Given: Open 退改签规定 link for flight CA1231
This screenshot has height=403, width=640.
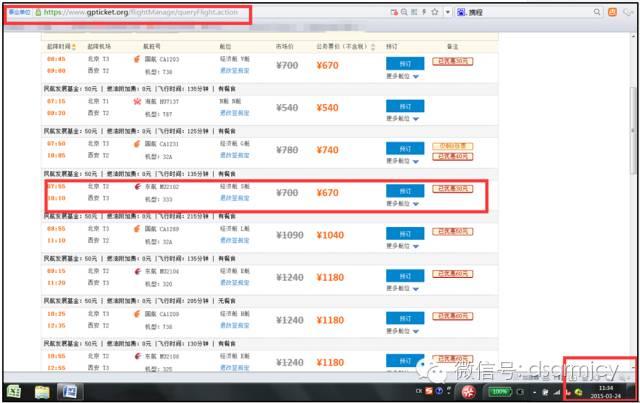Looking at the screenshot, I should [236, 157].
